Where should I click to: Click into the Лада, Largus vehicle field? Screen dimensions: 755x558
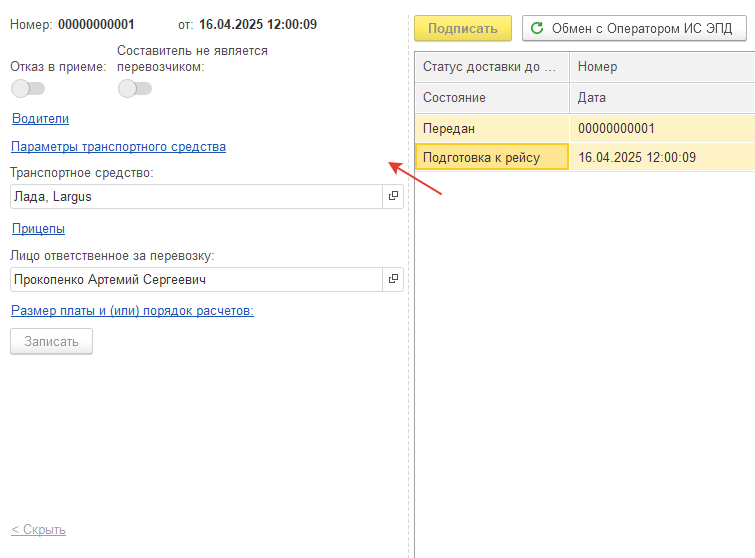[x=196, y=196]
